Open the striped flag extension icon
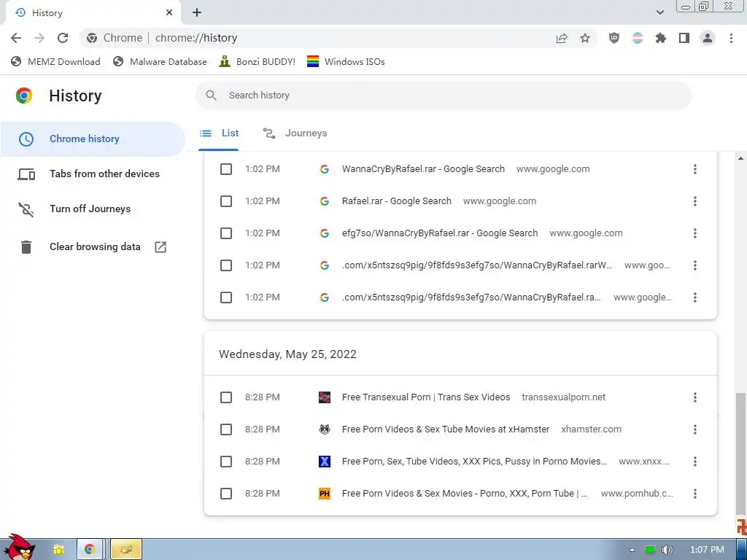This screenshot has width=747, height=560. (x=638, y=38)
